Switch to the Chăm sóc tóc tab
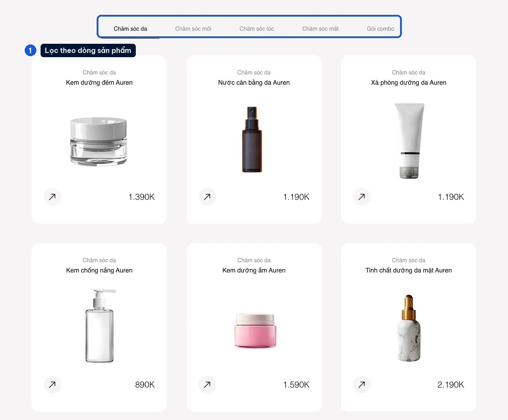 point(257,29)
